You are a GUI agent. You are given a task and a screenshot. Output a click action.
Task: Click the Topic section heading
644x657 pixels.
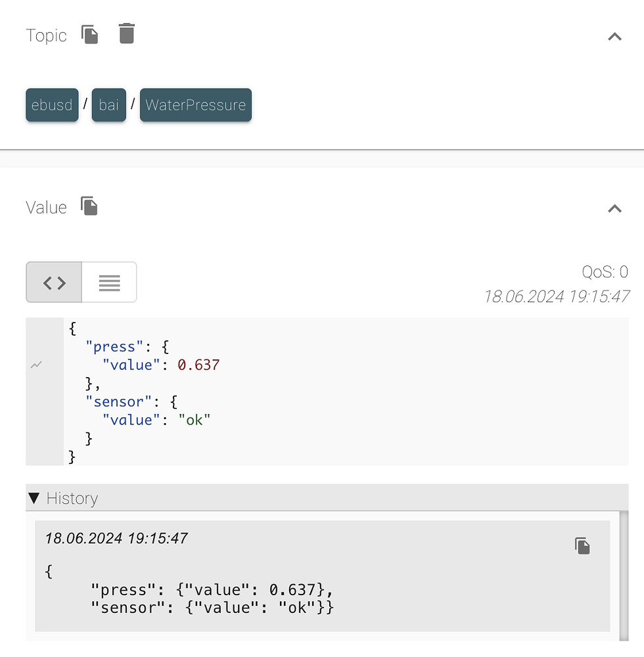point(46,35)
